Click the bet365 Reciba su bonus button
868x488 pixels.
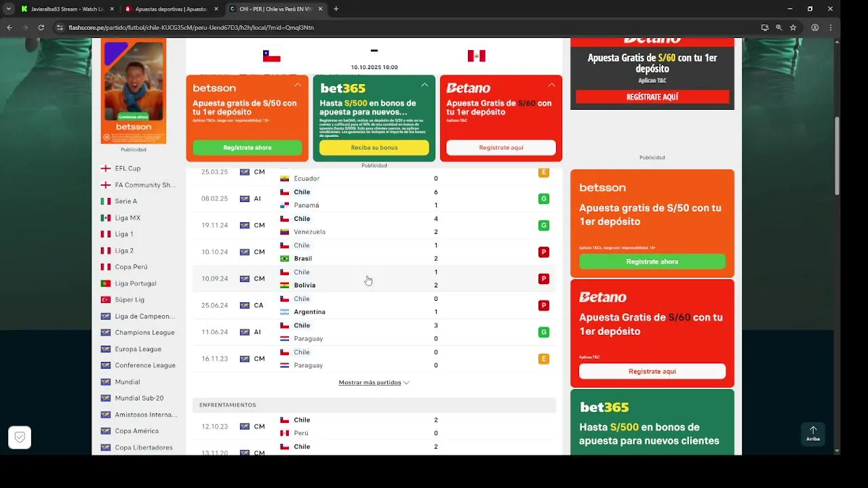coord(374,147)
